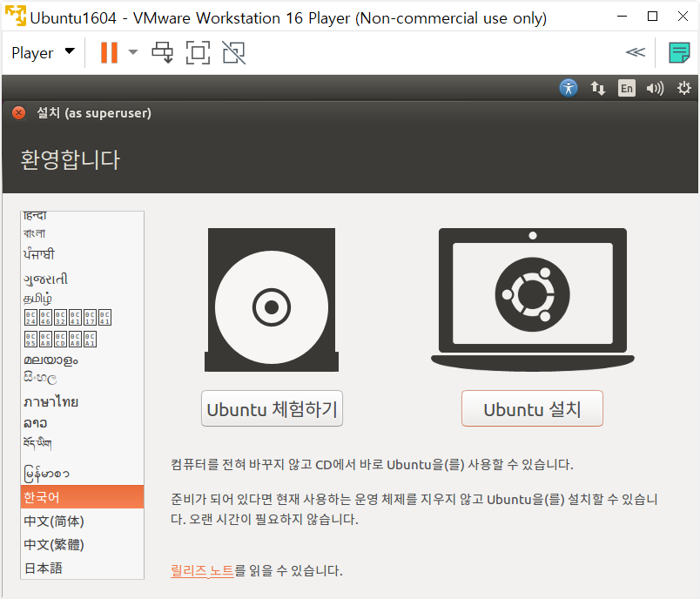This screenshot has width=700, height=599.
Task: Close the installer window with red X
Action: click(18, 113)
